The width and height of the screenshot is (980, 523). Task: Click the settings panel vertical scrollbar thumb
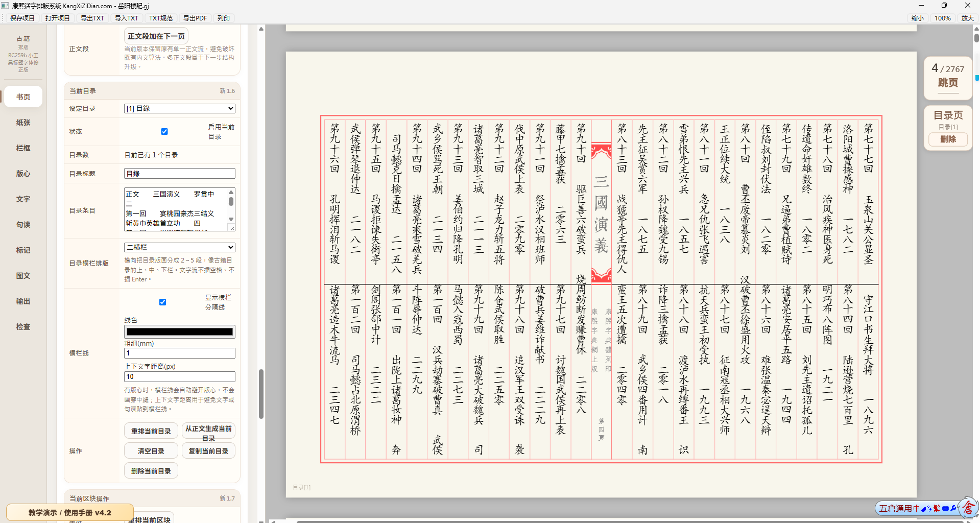click(261, 394)
